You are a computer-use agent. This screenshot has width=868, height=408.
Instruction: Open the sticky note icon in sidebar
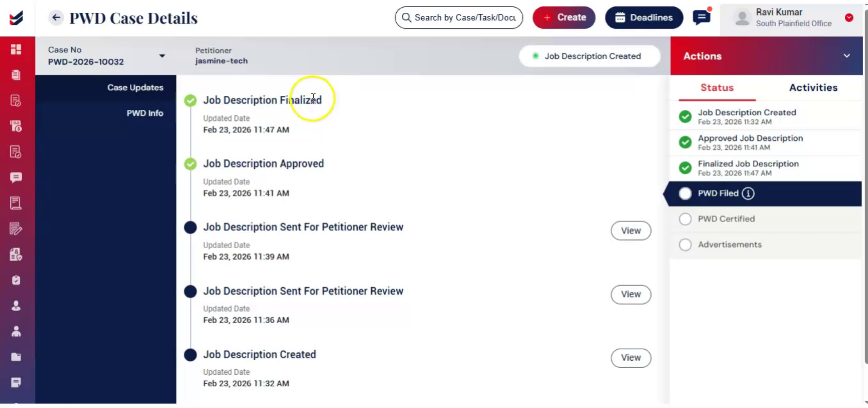(16, 382)
